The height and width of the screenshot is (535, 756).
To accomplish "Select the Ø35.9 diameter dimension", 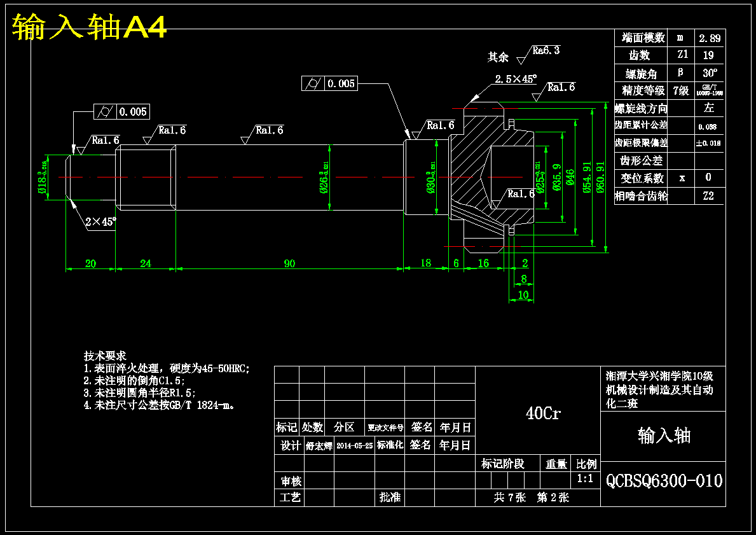I will coord(557,177).
